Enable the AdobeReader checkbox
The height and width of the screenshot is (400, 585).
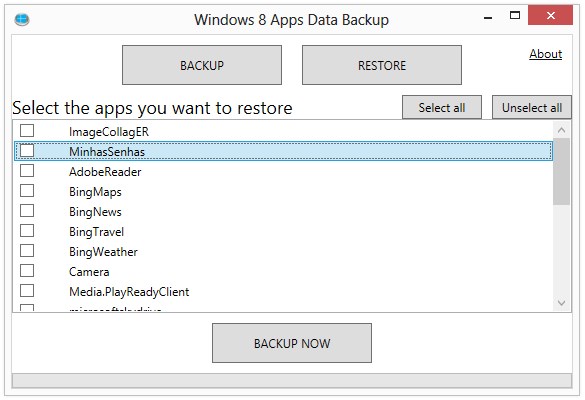[x=27, y=171]
